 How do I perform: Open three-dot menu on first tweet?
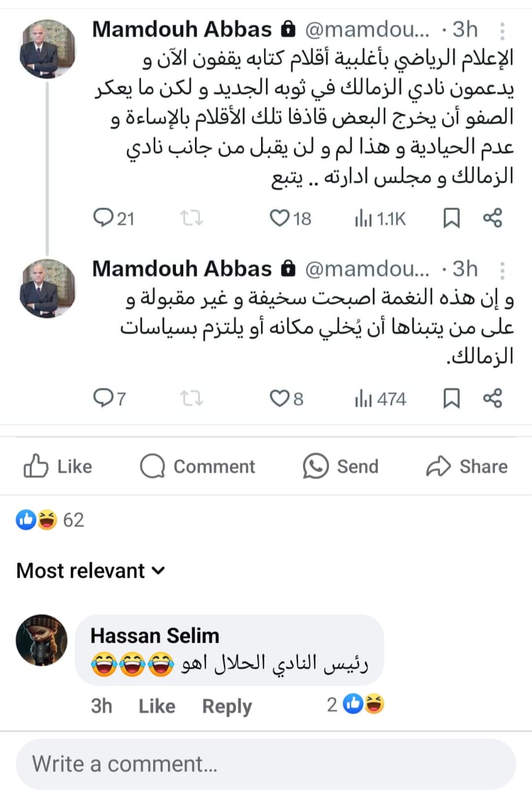pyautogui.click(x=503, y=30)
